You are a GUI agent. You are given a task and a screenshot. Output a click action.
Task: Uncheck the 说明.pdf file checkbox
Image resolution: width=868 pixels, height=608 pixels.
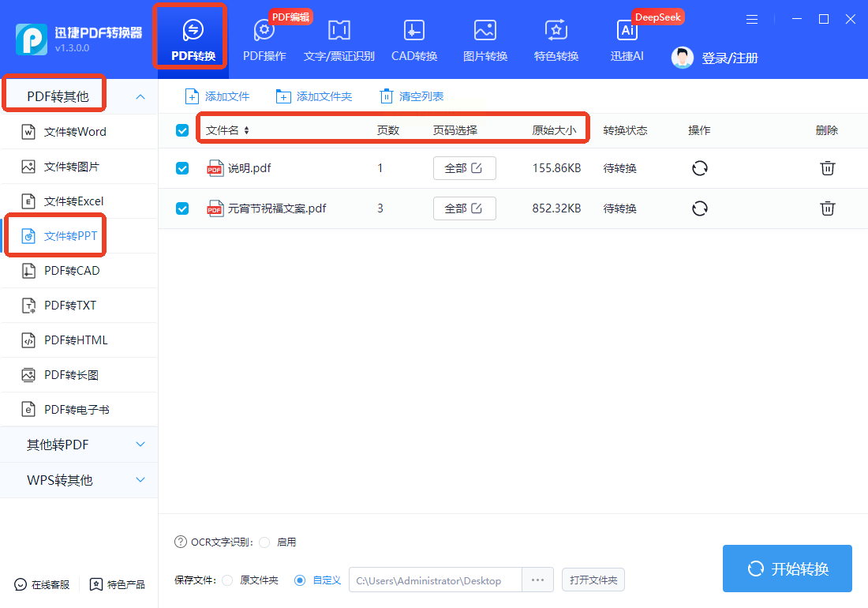pyautogui.click(x=182, y=167)
